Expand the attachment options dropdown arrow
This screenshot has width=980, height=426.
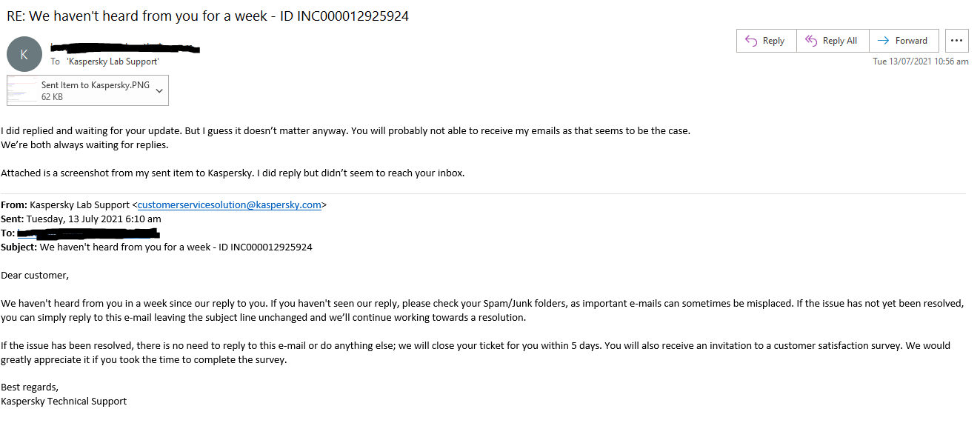(159, 90)
